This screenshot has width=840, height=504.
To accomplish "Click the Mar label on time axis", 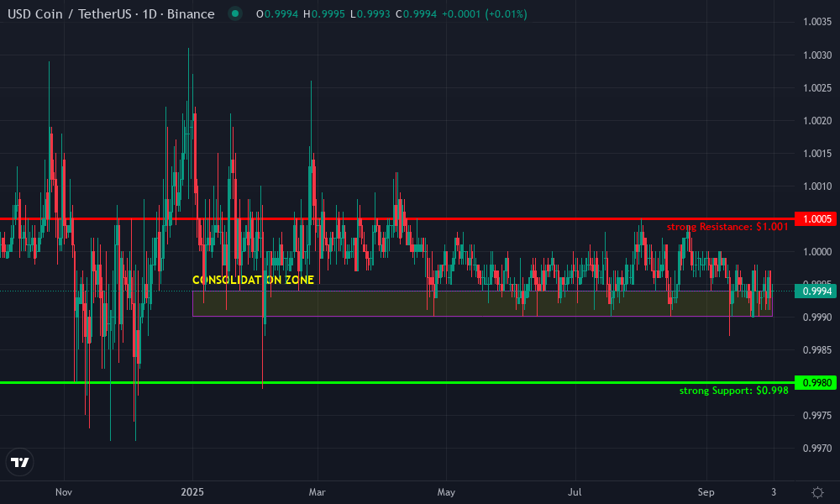I will (x=317, y=491).
